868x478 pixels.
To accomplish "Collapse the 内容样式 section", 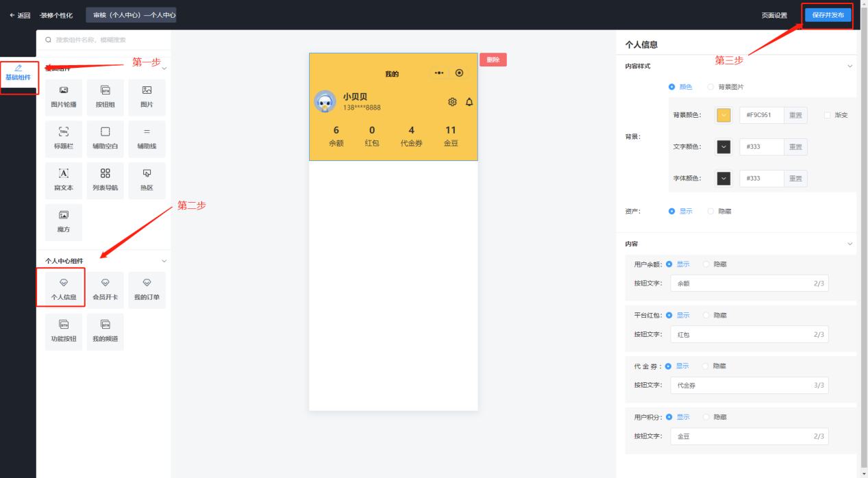I will (x=850, y=66).
